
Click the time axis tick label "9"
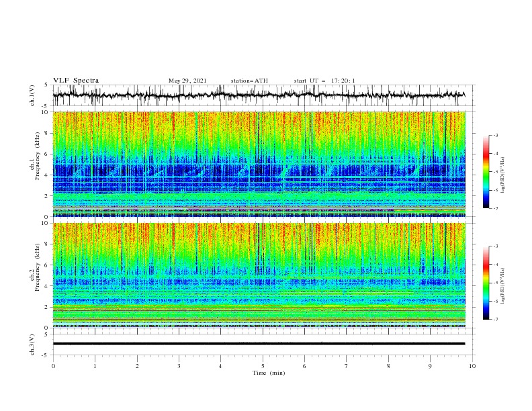coord(430,366)
